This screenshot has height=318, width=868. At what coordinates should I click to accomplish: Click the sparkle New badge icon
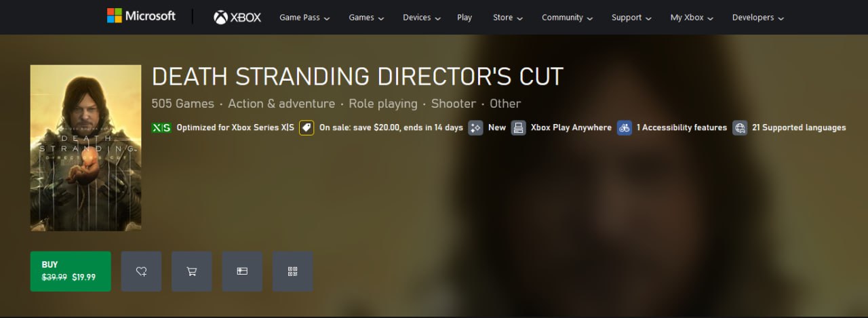[476, 127]
